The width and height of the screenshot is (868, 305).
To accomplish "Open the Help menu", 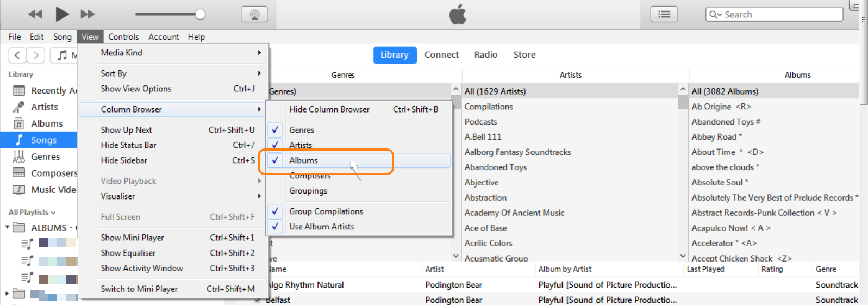I will [197, 37].
